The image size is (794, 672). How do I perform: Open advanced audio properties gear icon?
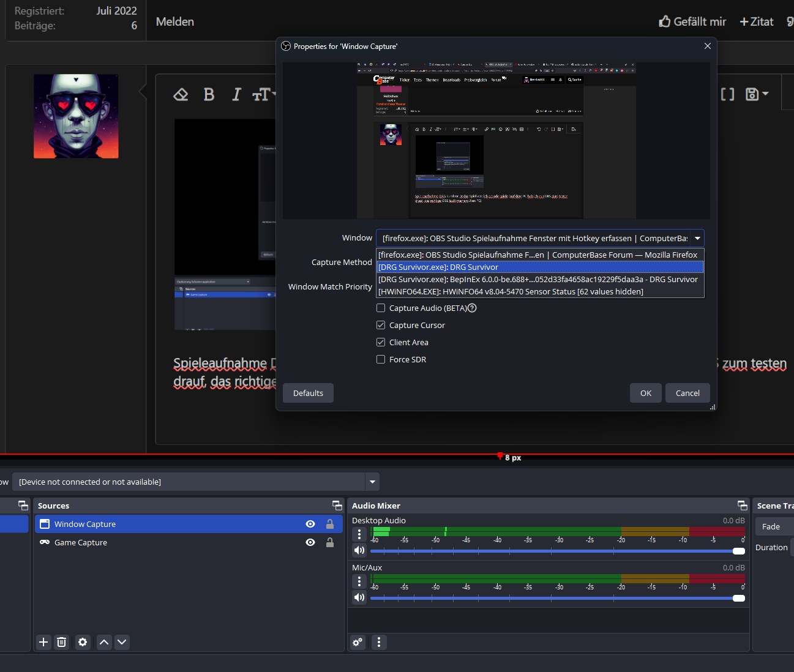(x=358, y=642)
